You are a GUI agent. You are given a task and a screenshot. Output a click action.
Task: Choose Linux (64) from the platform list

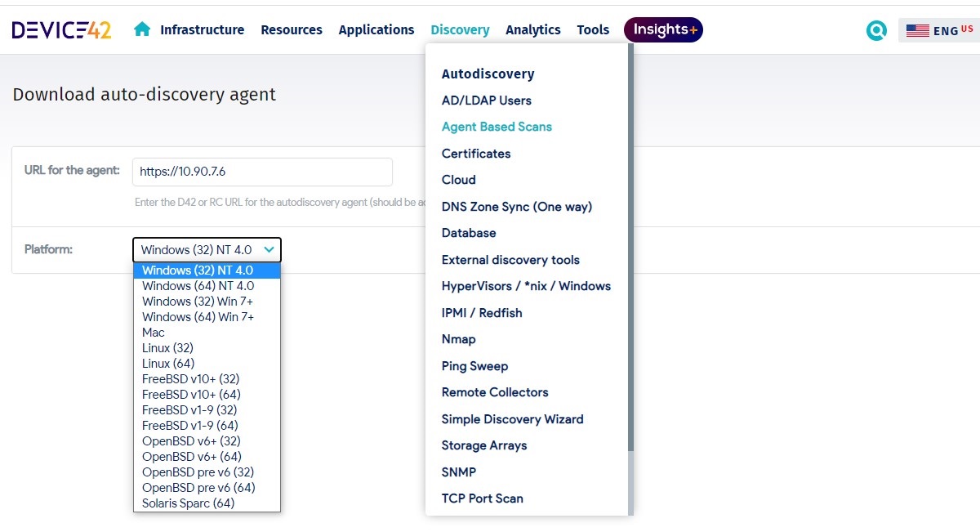tap(207, 364)
